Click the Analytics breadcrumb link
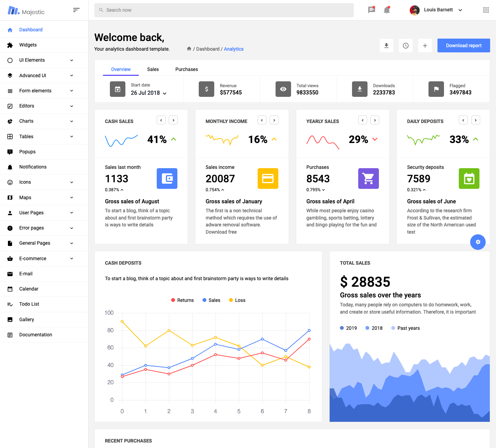 coord(234,49)
